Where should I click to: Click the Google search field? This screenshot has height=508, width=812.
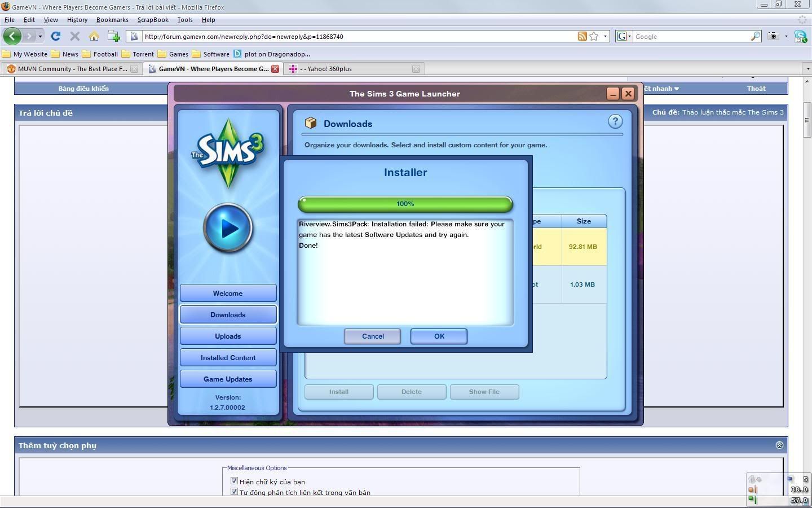(x=691, y=36)
